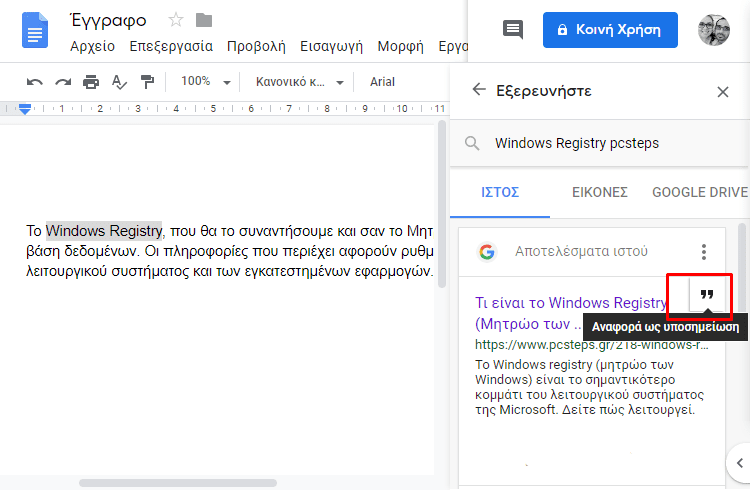This screenshot has width=750, height=490.
Task: Open the Google logo in web results
Action: (x=487, y=252)
